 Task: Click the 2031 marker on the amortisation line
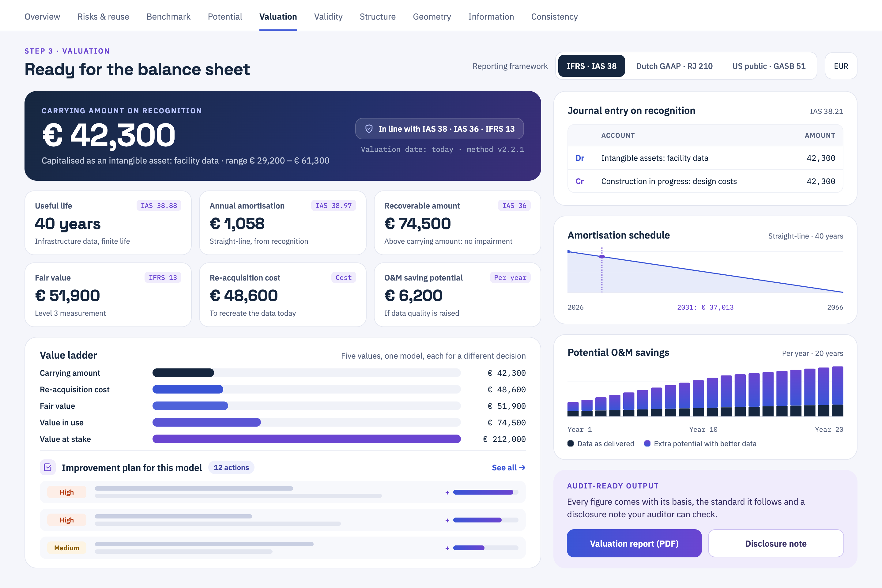coord(602,257)
